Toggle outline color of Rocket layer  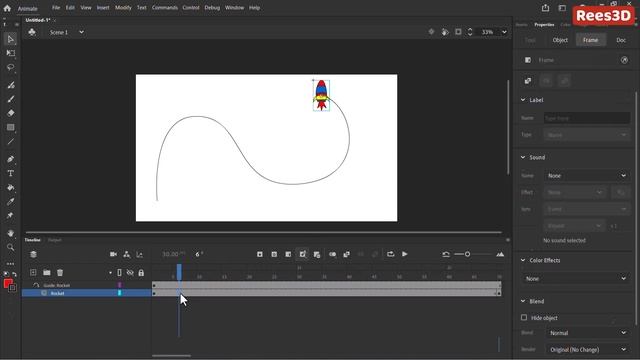click(120, 293)
